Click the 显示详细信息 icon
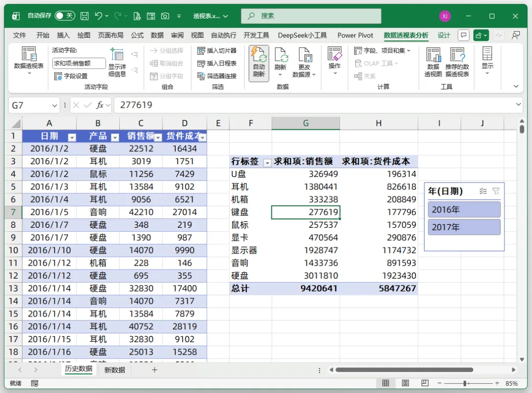 (117, 63)
